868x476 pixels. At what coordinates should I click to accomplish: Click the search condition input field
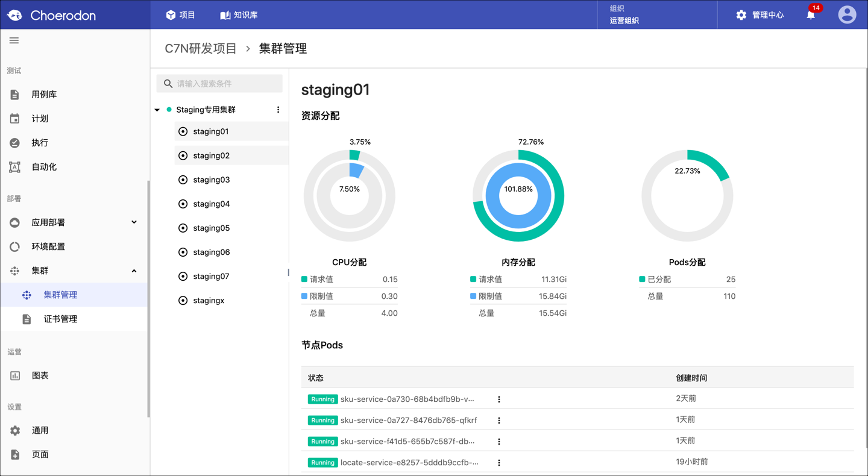point(219,84)
